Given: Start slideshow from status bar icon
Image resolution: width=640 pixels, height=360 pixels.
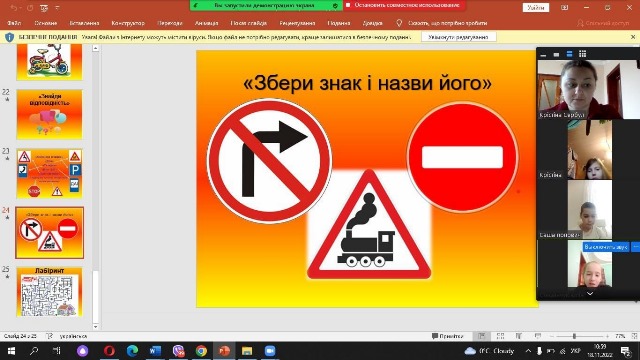Looking at the screenshot, I should click(538, 336).
